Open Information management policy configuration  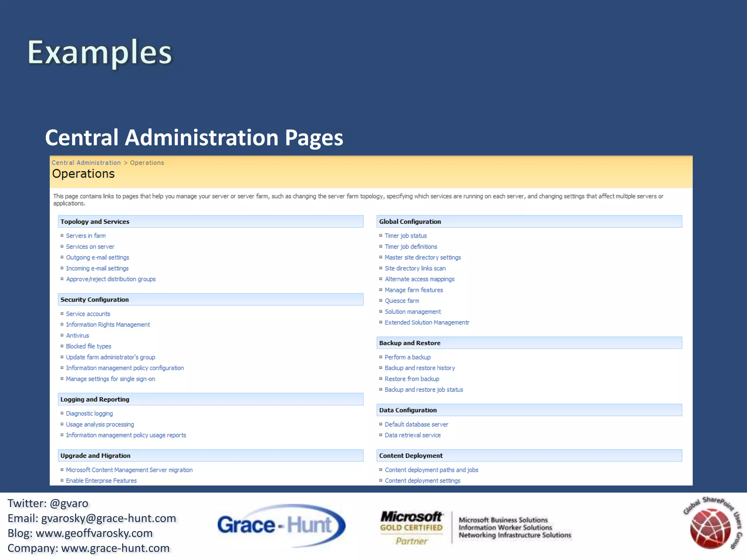point(125,368)
